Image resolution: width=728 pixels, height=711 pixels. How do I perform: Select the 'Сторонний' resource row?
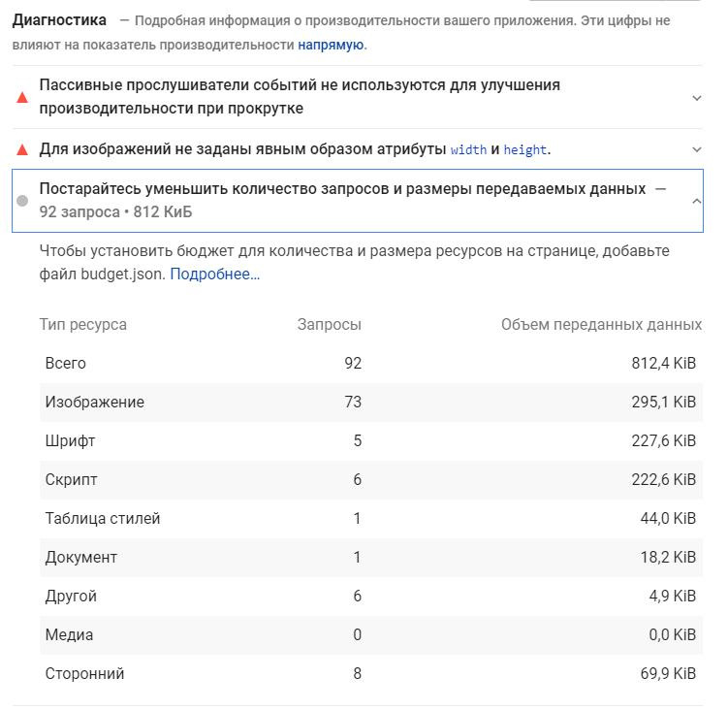coord(371,674)
